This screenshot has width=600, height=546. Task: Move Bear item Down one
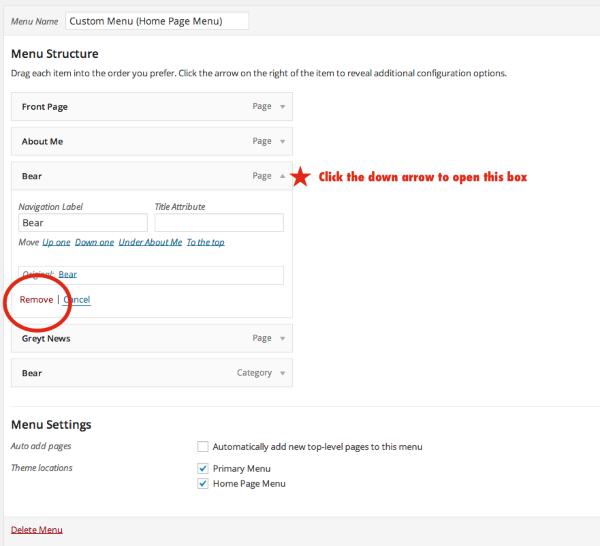click(94, 242)
